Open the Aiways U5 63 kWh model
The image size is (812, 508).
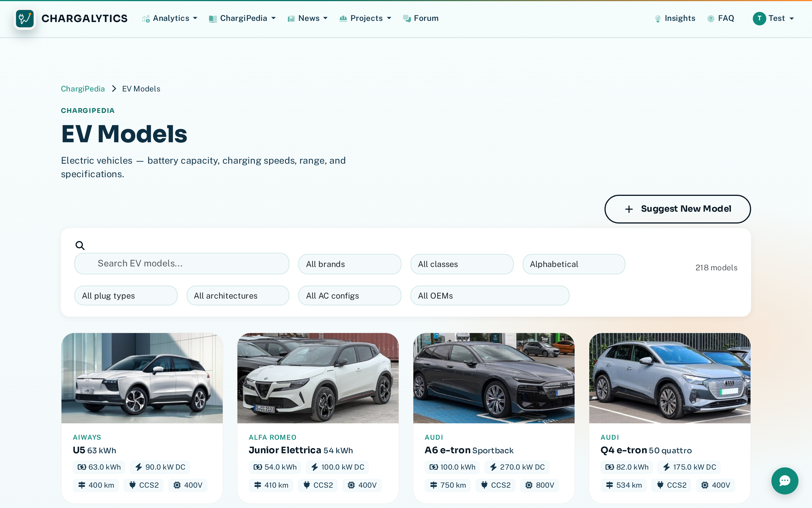[x=95, y=450]
